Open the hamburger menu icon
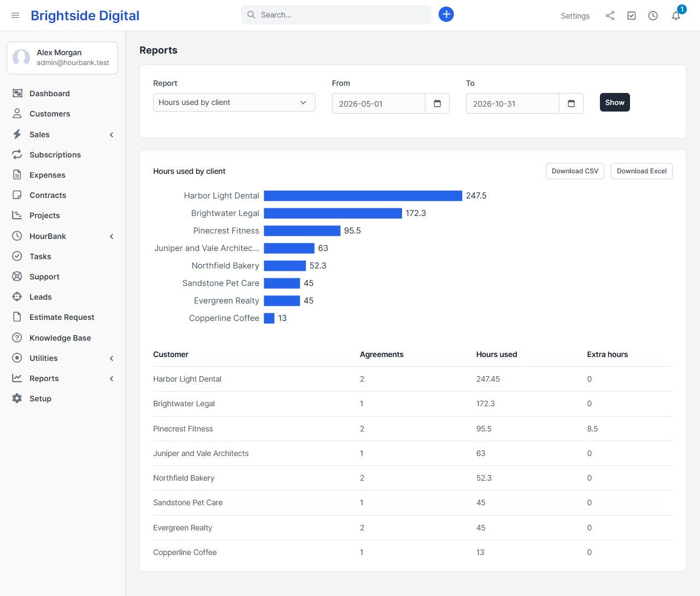 tap(15, 15)
